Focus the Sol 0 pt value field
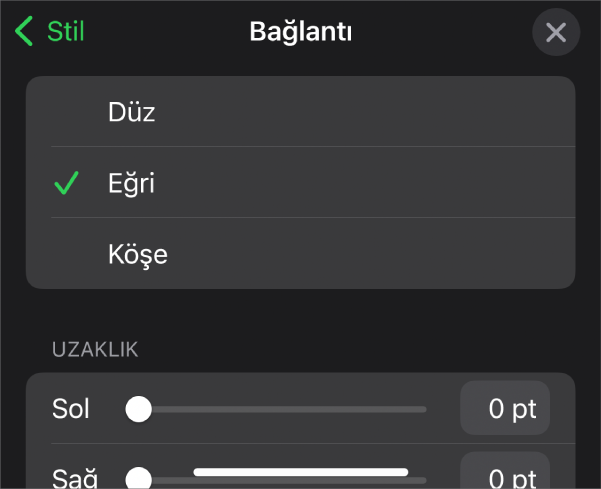601x489 pixels. [505, 409]
